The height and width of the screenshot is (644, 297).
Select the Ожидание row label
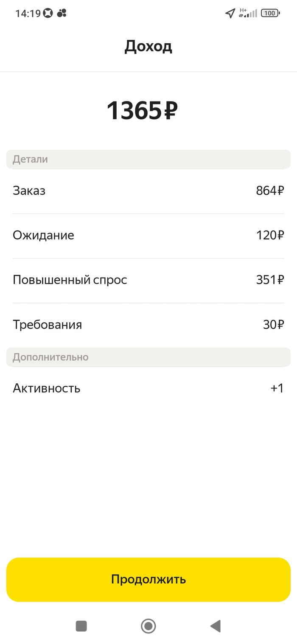(43, 236)
